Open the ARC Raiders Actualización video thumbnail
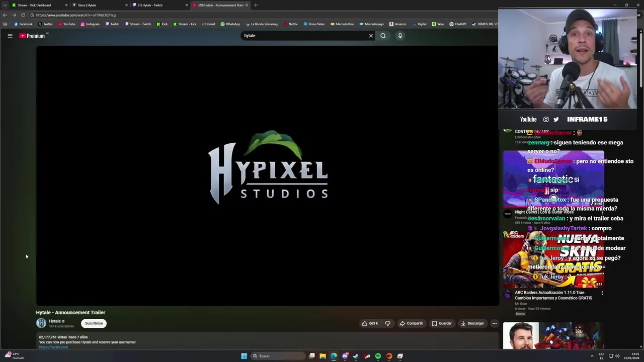Screen dimensions: 644x362 [553, 259]
